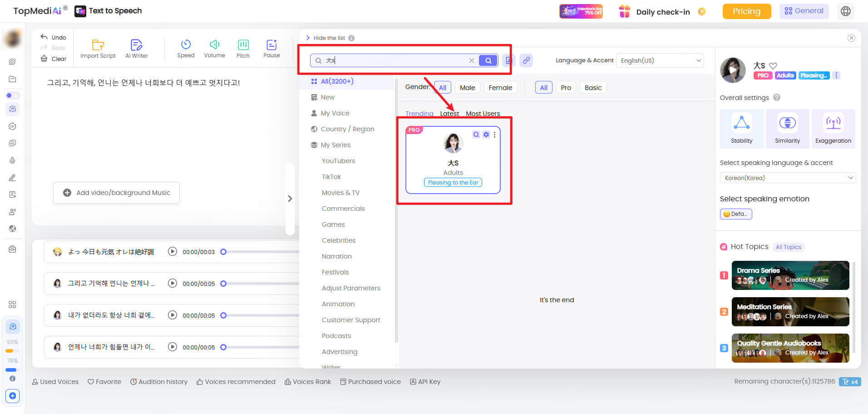Switch to the Most Users tab
The height and width of the screenshot is (414, 868).
pyautogui.click(x=483, y=114)
